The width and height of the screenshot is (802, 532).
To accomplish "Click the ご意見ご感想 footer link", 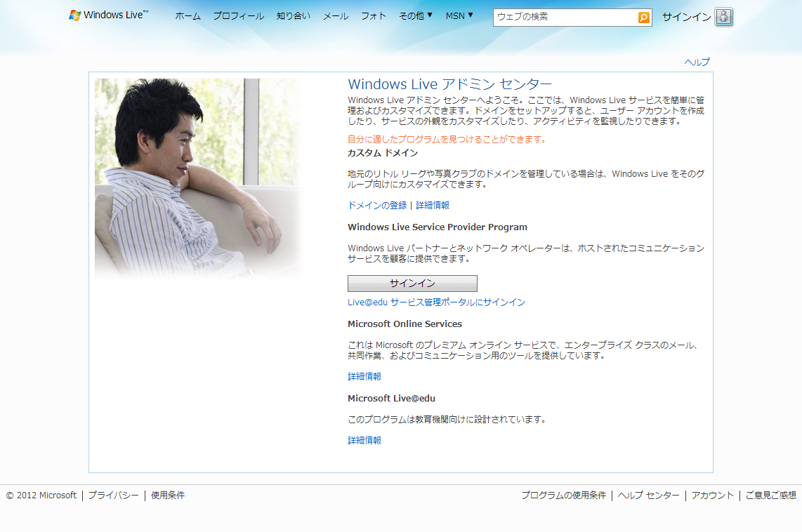I will tap(771, 496).
